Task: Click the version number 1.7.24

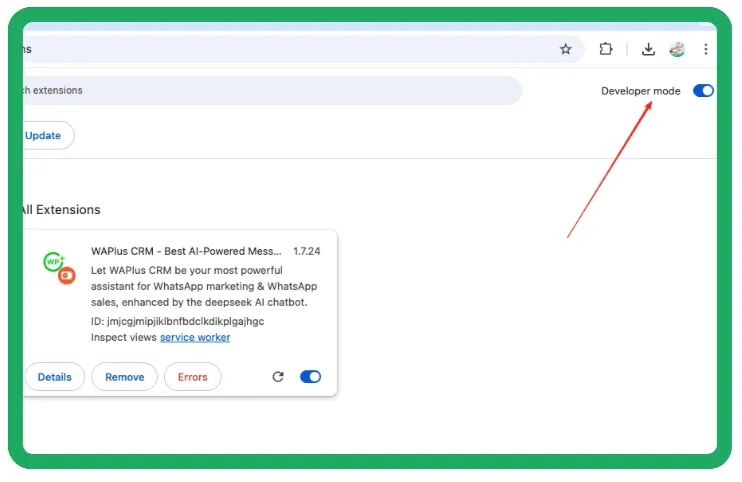Action: pyautogui.click(x=308, y=251)
